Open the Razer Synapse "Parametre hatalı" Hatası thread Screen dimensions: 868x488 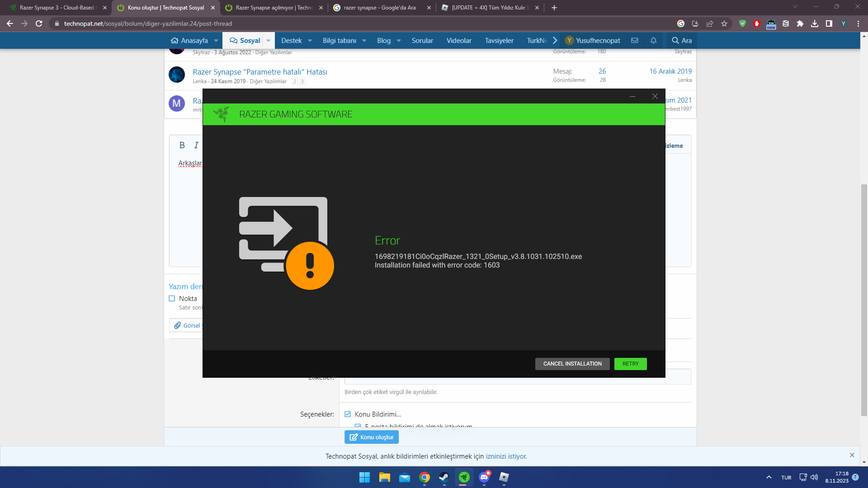(260, 72)
